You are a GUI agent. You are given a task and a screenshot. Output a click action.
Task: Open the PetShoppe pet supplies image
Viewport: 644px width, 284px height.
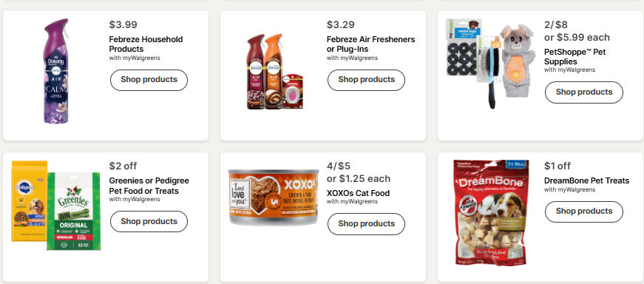(491, 64)
